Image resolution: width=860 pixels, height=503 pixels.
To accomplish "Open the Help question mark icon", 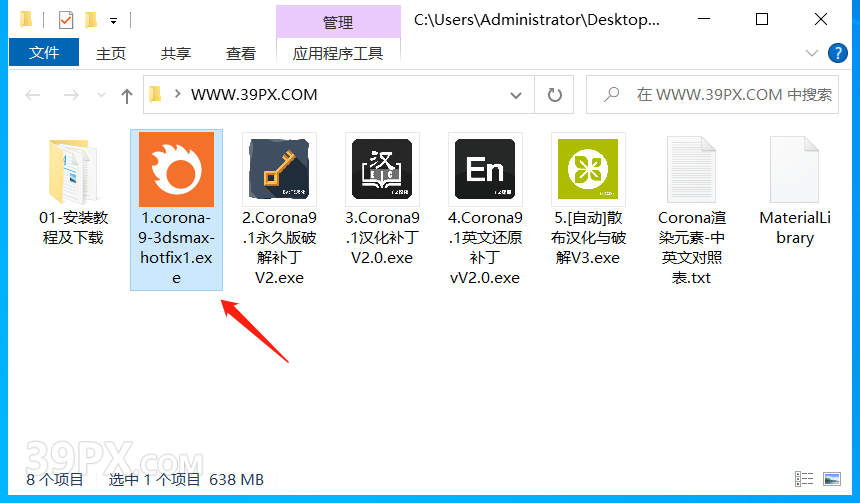I will pos(838,53).
